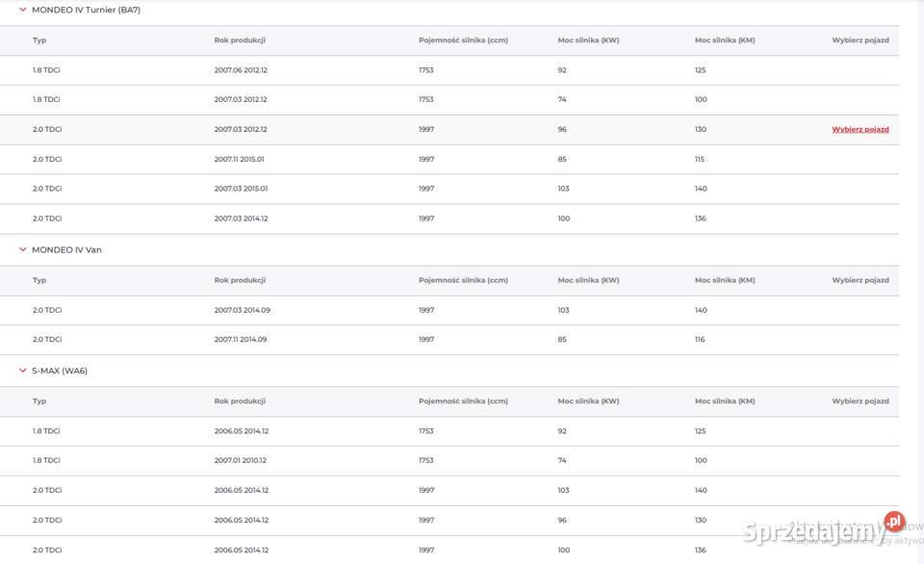Click 'Moc silnika (KW)' header in S-MAX table
The height and width of the screenshot is (564, 924).
(588, 401)
